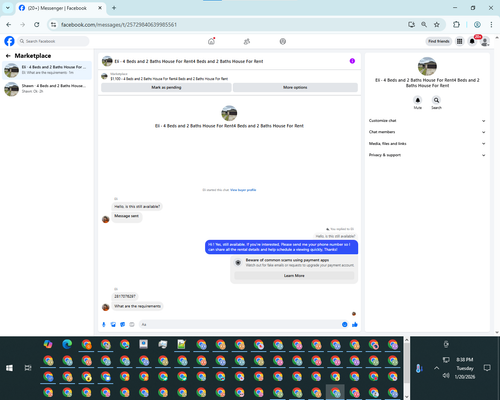Expand the Customize chat section
This screenshot has width=500, height=400.
coord(427,121)
